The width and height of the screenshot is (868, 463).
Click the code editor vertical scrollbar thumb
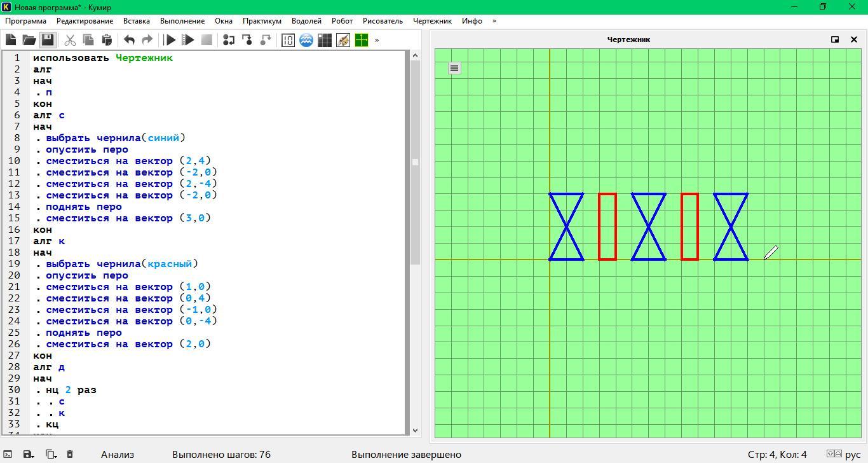pos(415,162)
